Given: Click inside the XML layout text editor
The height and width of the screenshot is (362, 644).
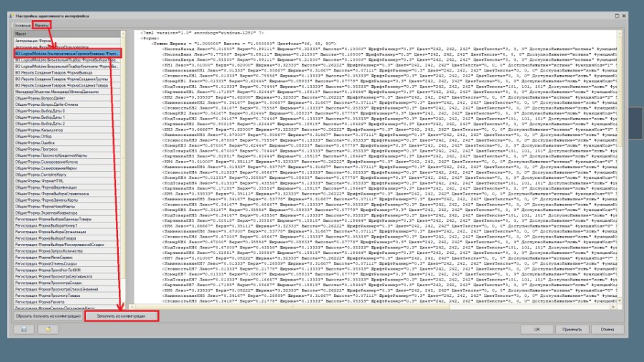Looking at the screenshot, I should pos(375,167).
